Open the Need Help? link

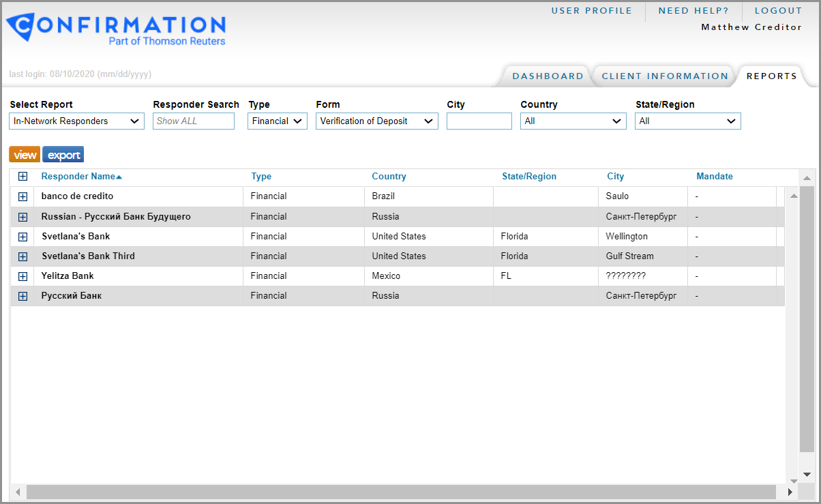[693, 11]
